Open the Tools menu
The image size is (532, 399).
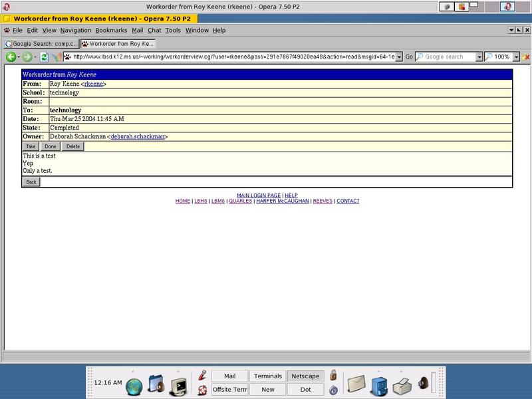[x=173, y=30]
